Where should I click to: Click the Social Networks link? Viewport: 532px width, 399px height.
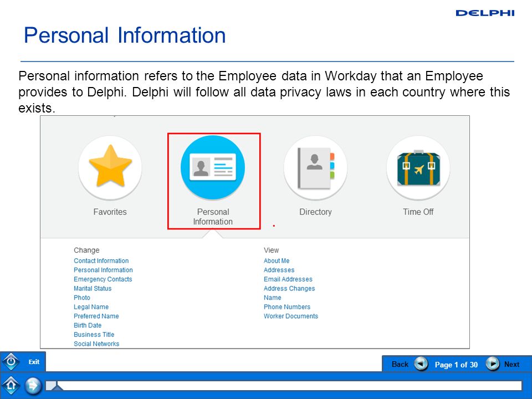[x=96, y=344]
